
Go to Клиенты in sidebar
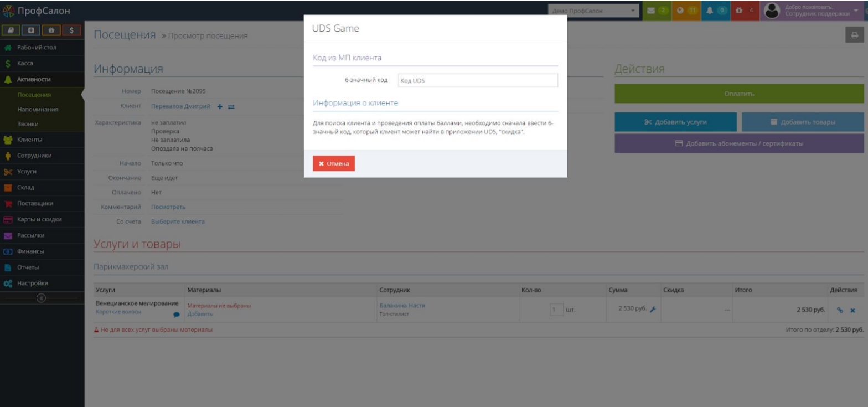coord(42,140)
